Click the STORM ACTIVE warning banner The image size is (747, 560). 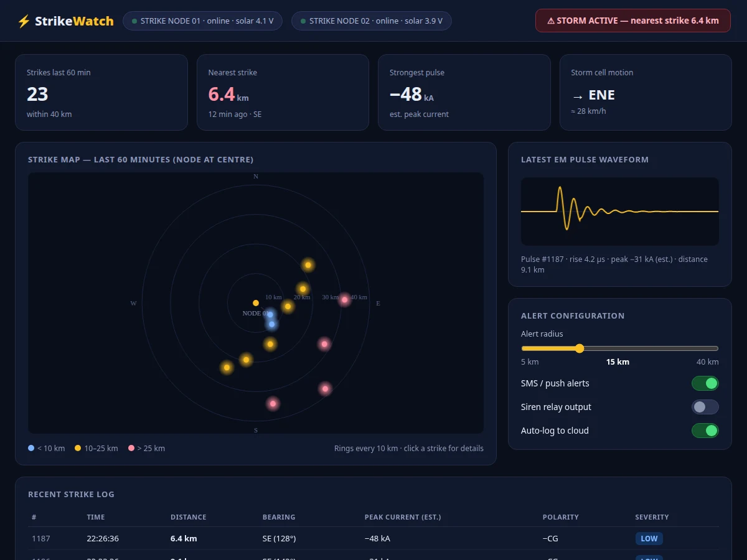pos(633,21)
